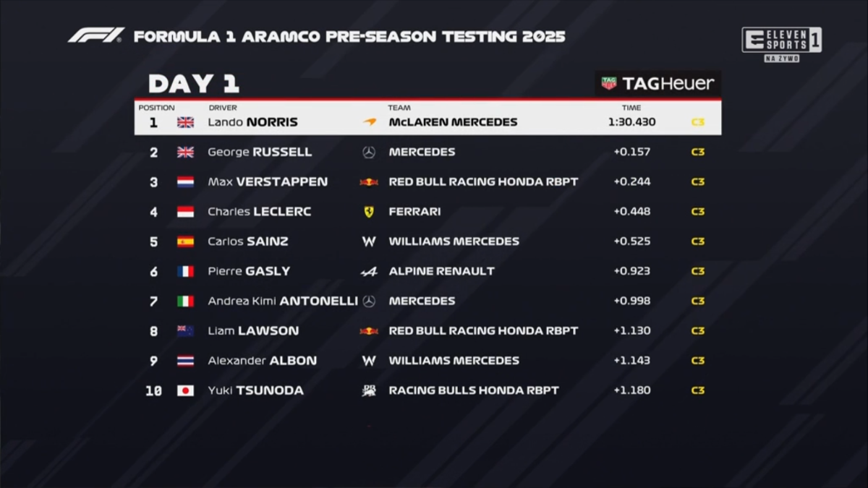Click the C3 tyre label in Albon's row

(x=697, y=361)
